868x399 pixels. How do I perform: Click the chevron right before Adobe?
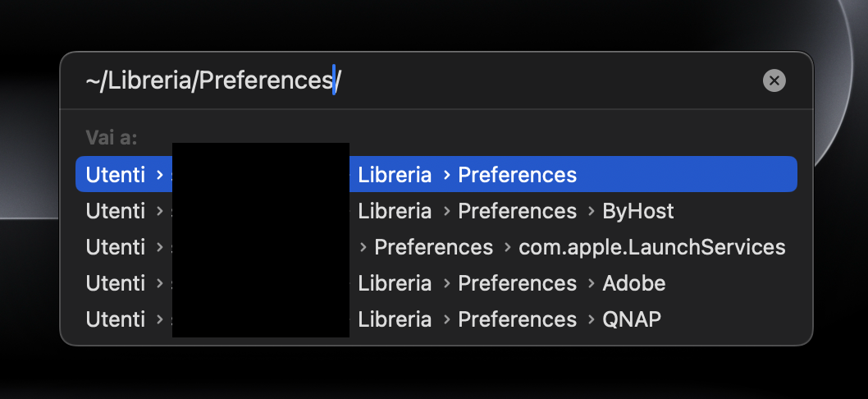(x=590, y=284)
